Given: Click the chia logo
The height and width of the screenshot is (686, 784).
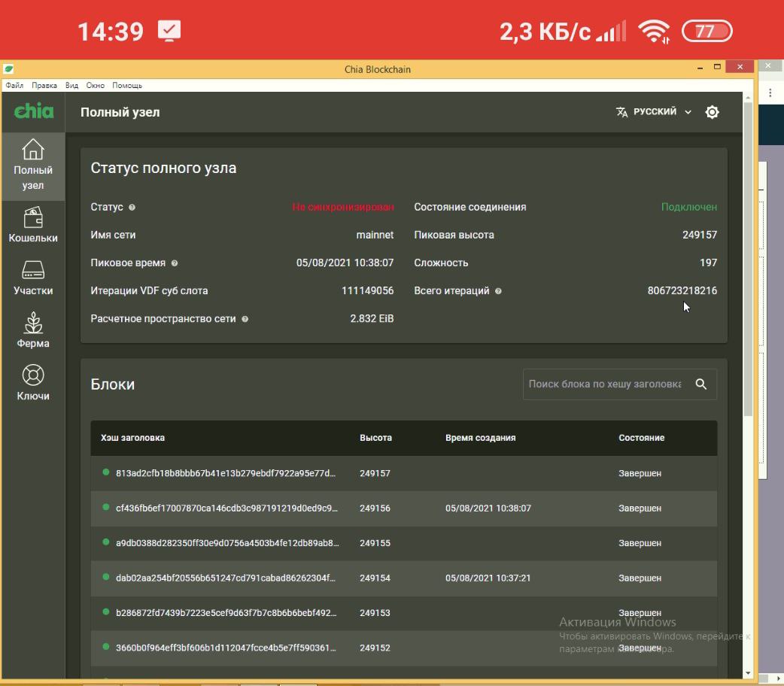Looking at the screenshot, I should pyautogui.click(x=34, y=111).
